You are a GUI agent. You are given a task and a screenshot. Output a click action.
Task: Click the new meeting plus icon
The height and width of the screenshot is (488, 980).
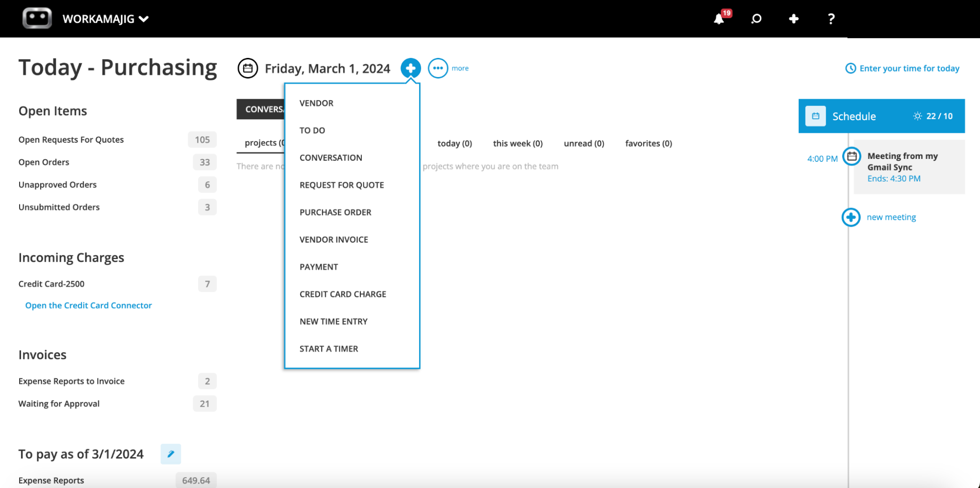[x=851, y=217]
